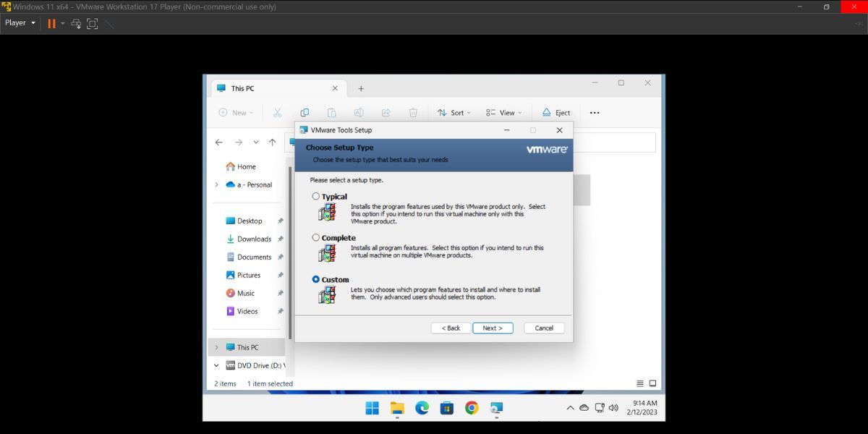Open Microsoft Edge from the taskbar
Image resolution: width=868 pixels, height=434 pixels.
coord(422,408)
